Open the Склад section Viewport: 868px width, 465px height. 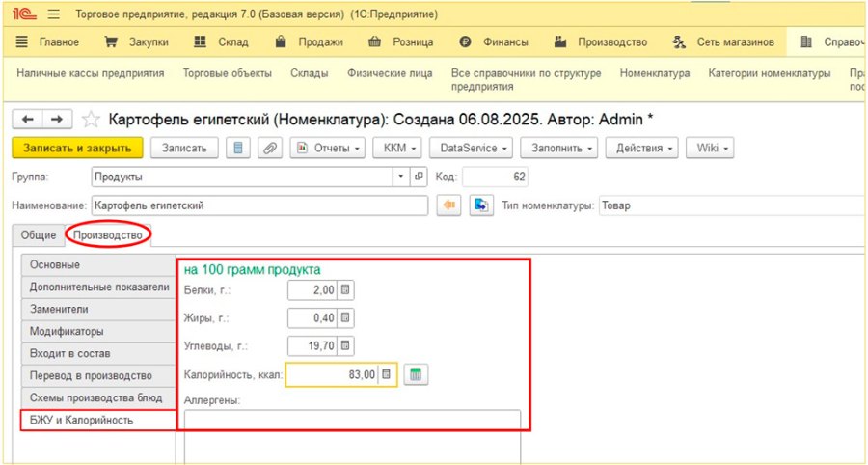(x=222, y=42)
